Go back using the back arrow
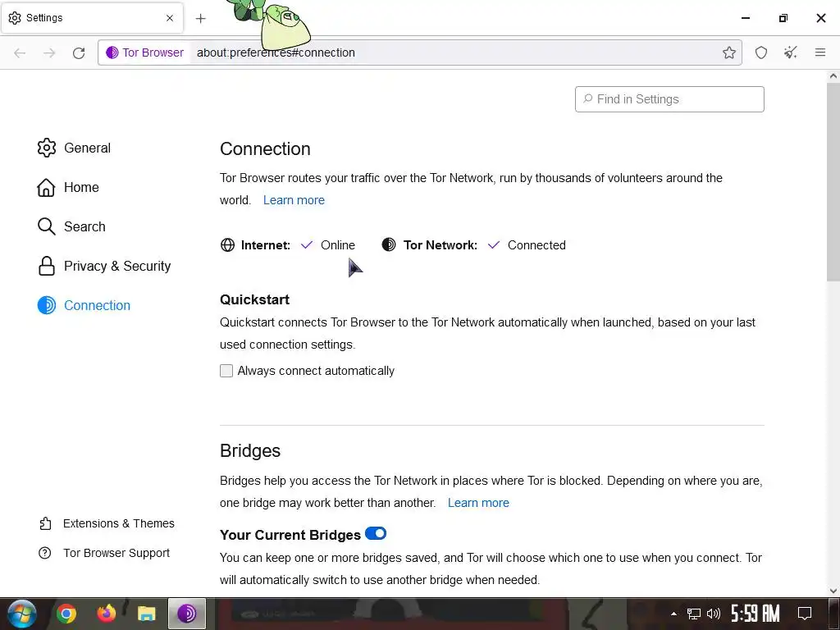 pyautogui.click(x=20, y=52)
